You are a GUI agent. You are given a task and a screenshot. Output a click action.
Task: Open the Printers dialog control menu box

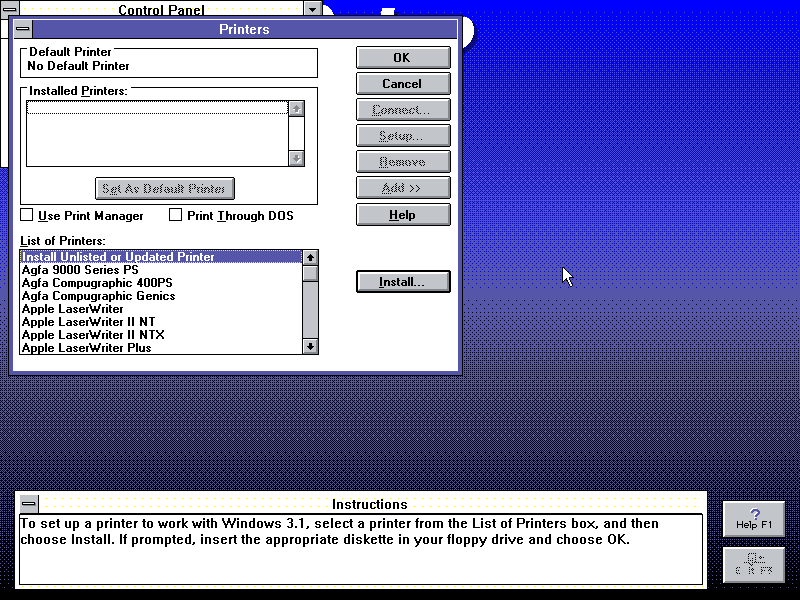[23, 30]
